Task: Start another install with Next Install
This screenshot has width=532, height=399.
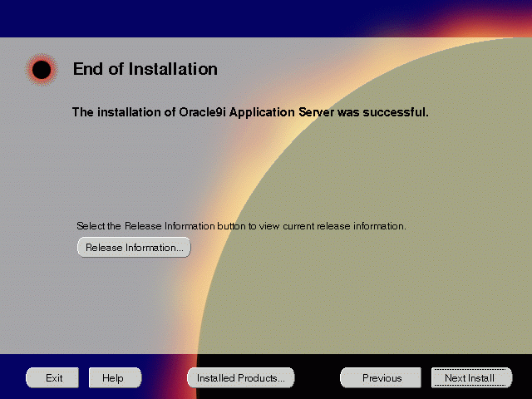Action: (471, 377)
